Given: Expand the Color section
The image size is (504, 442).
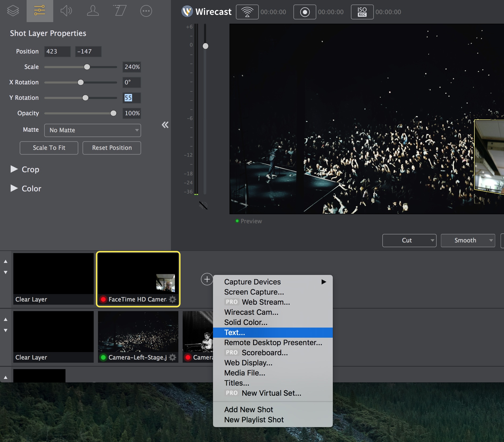Looking at the screenshot, I should pos(14,188).
